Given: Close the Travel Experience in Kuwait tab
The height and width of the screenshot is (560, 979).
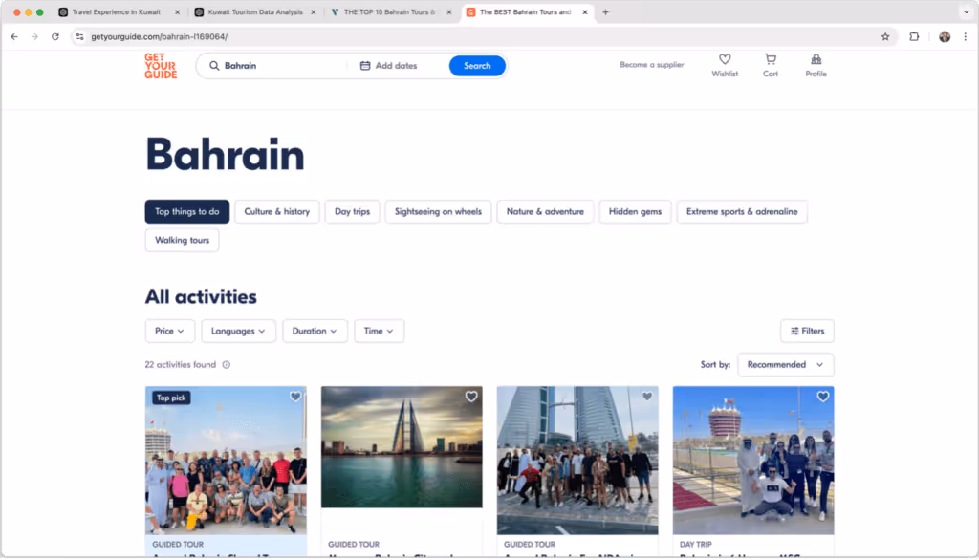Looking at the screenshot, I should tap(177, 11).
